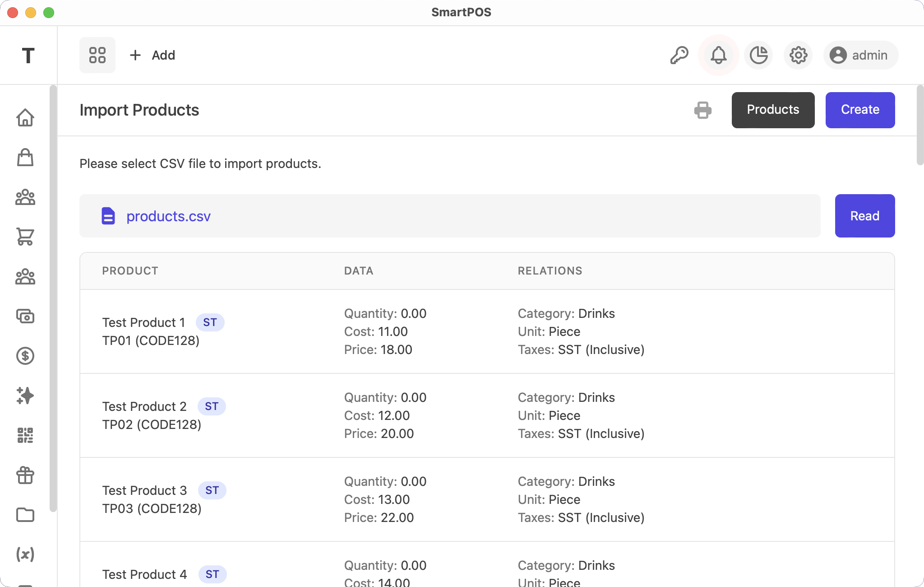Open the apps grid icon near Add

(x=97, y=55)
